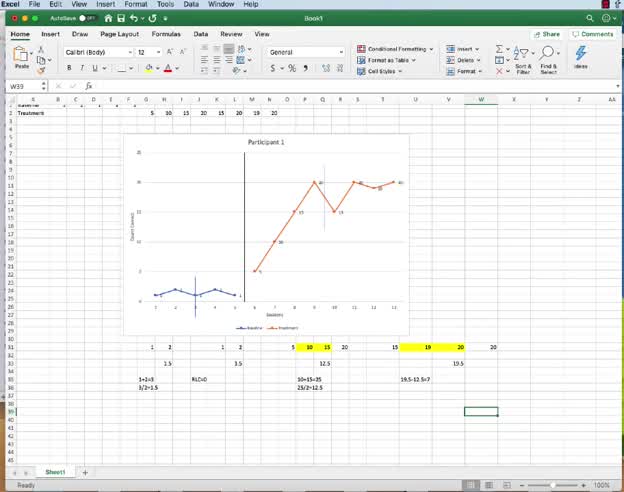Switch to Page Break Preview in status bar

coord(507,485)
